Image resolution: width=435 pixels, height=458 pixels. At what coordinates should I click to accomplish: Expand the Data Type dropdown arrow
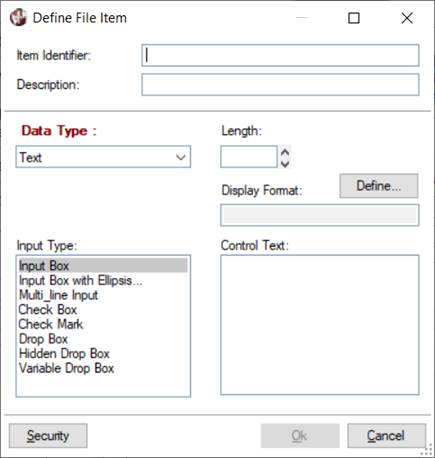[181, 157]
